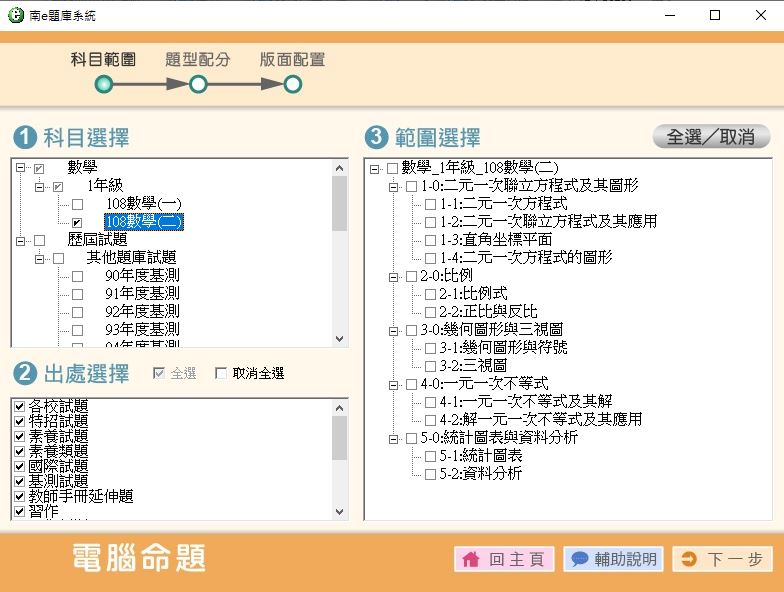Select the 5-2:資料分析 tree item
This screenshot has width=784, height=592.
point(480,474)
